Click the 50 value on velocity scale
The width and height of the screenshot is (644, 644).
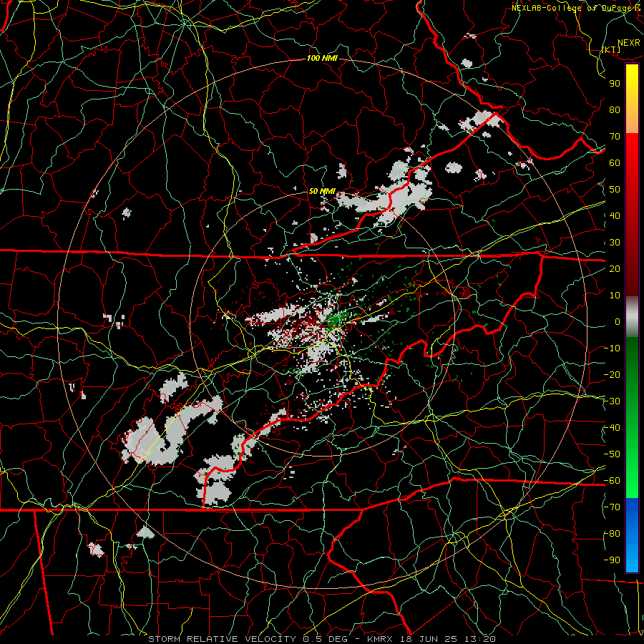[x=615, y=190]
